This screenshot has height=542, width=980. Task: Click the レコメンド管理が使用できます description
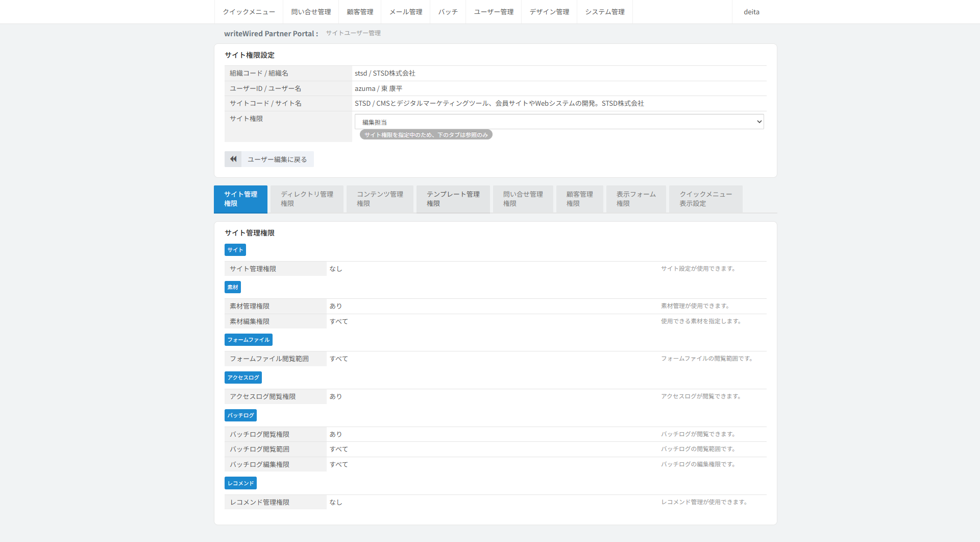click(704, 502)
